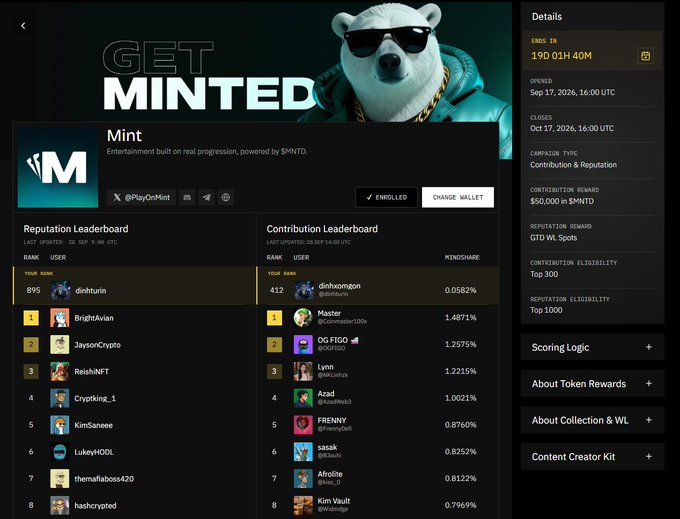
Task: Select the themafiaboss420 username
Action: pos(104,479)
